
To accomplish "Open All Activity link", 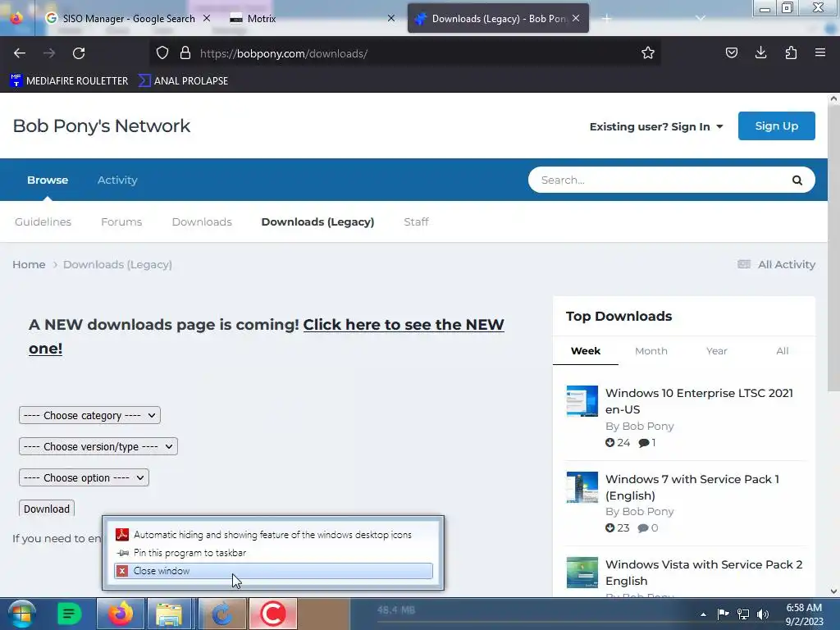I will tap(776, 265).
